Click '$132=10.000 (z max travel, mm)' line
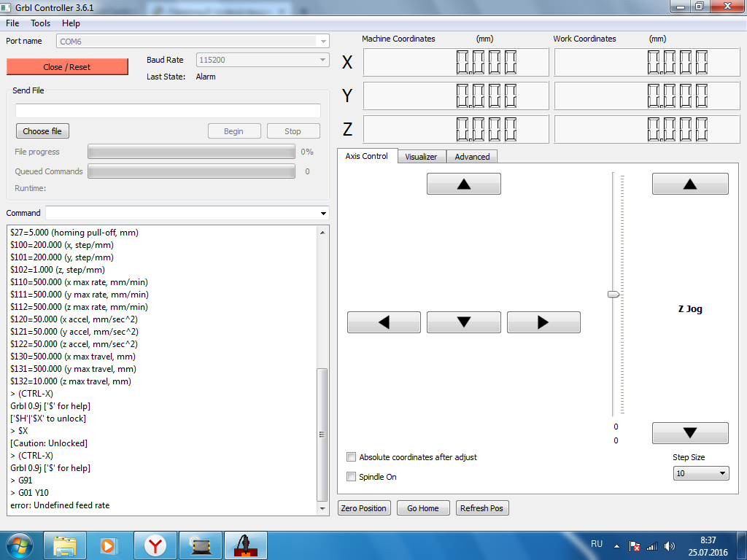The image size is (747, 560). [x=71, y=381]
